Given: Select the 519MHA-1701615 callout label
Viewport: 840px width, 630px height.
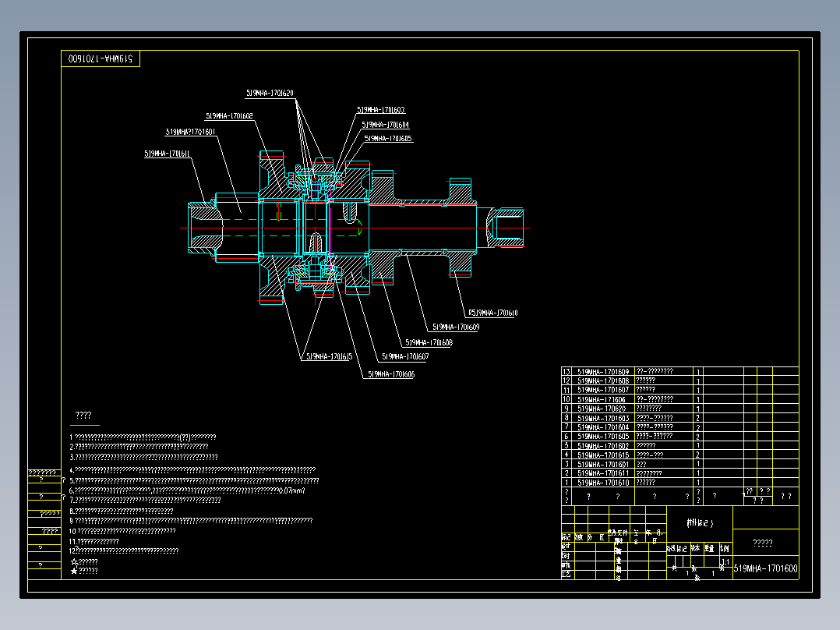Looking at the screenshot, I should pos(329,356).
